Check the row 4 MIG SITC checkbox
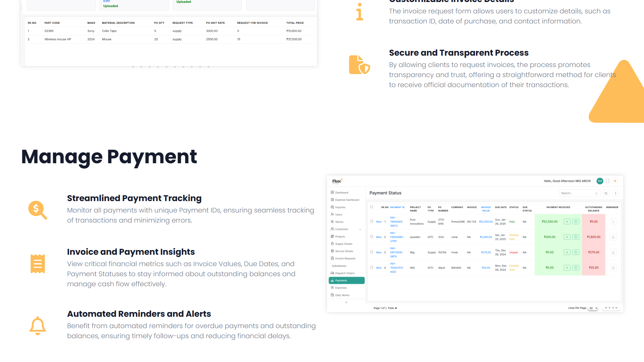This screenshot has width=644, height=362. (x=372, y=267)
